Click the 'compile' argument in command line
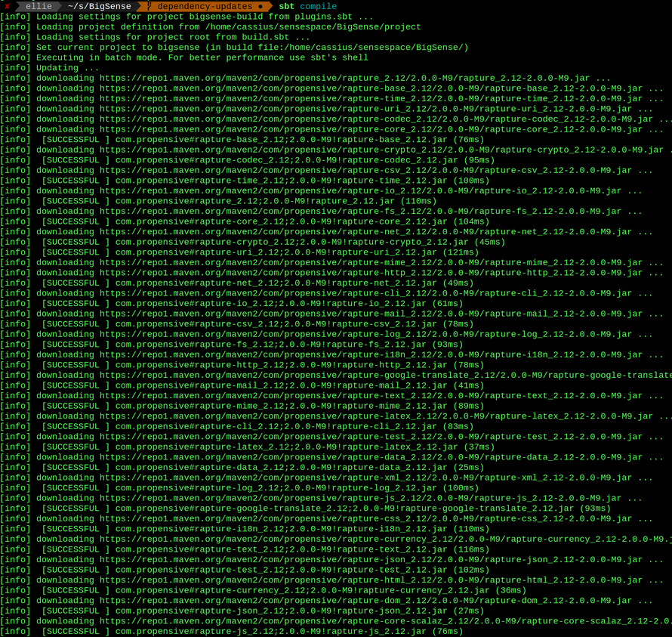 (x=319, y=6)
